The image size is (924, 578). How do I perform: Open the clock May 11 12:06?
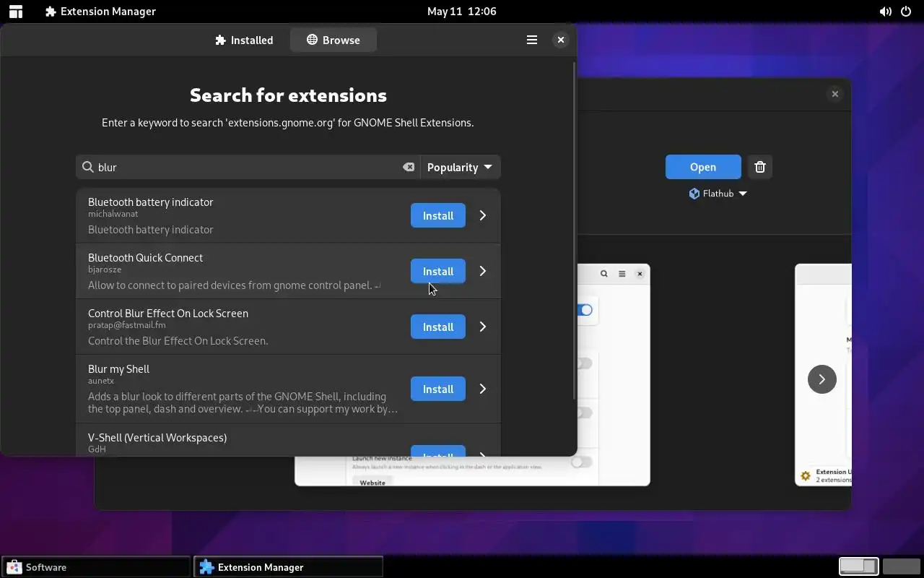click(462, 12)
